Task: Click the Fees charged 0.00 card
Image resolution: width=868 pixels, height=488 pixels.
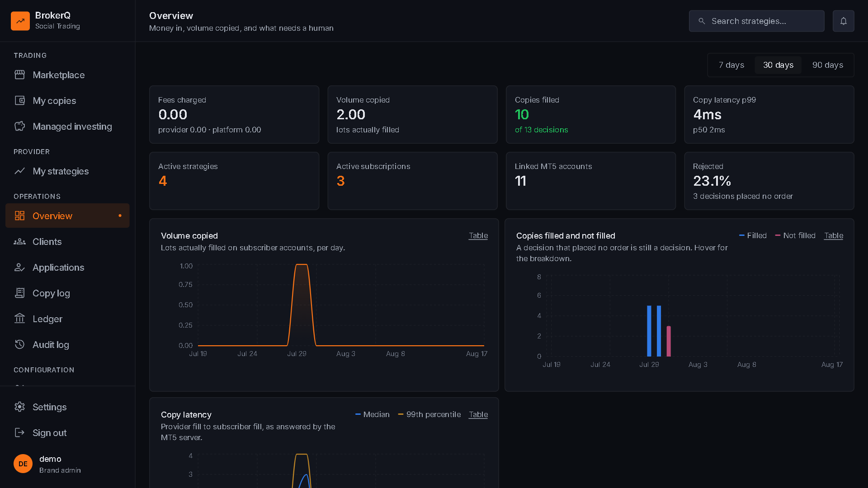Action: (234, 114)
